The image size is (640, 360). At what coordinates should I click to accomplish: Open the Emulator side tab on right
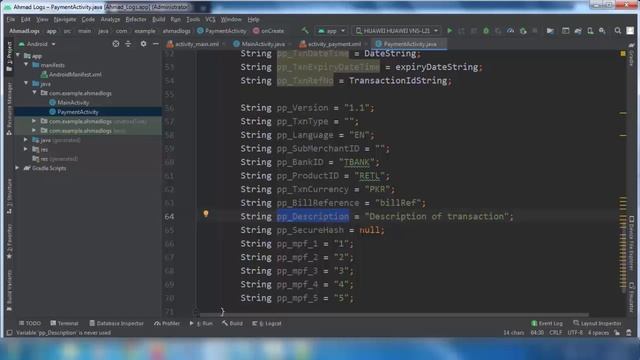click(x=631, y=297)
